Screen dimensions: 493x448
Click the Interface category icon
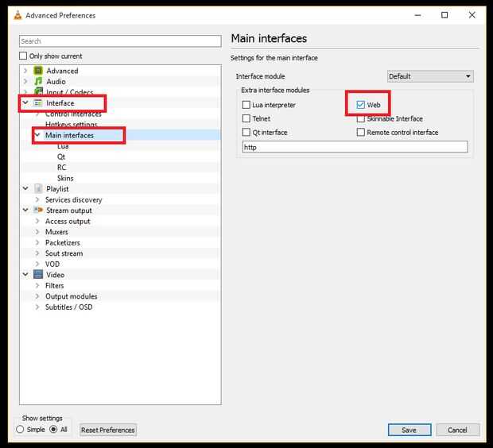tap(38, 102)
